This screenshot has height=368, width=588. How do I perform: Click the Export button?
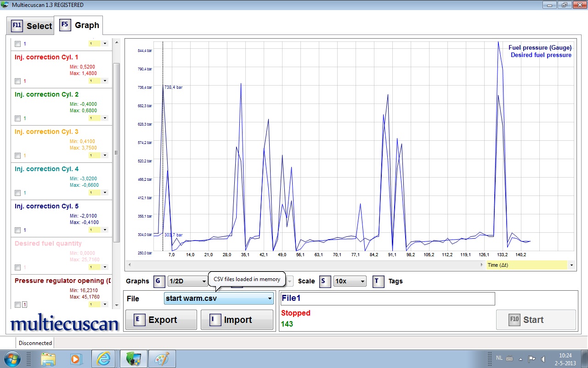(x=161, y=320)
